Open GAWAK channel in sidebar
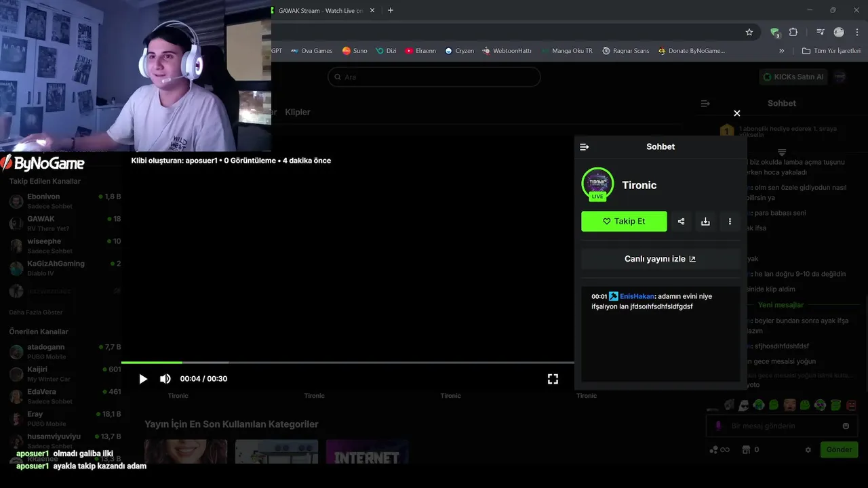Image resolution: width=868 pixels, height=488 pixels. (64, 223)
